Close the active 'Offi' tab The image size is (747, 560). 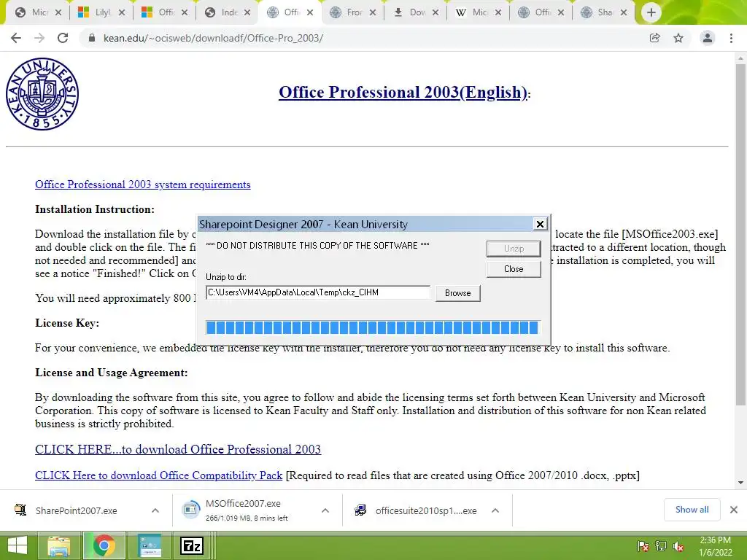(x=310, y=12)
